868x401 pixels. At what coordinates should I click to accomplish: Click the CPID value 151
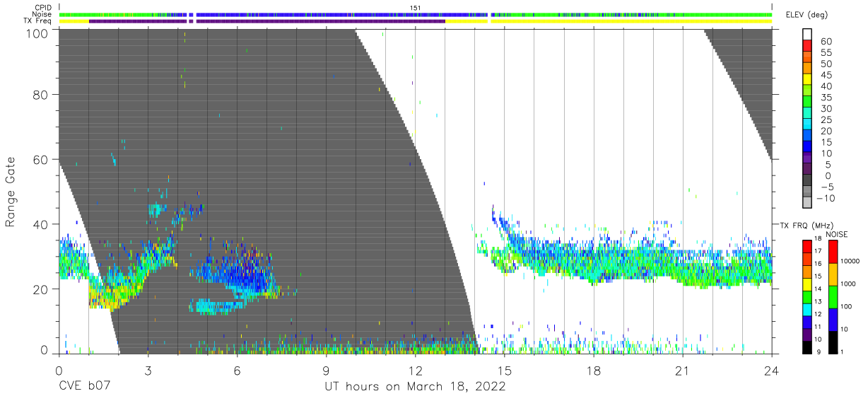(x=415, y=7)
